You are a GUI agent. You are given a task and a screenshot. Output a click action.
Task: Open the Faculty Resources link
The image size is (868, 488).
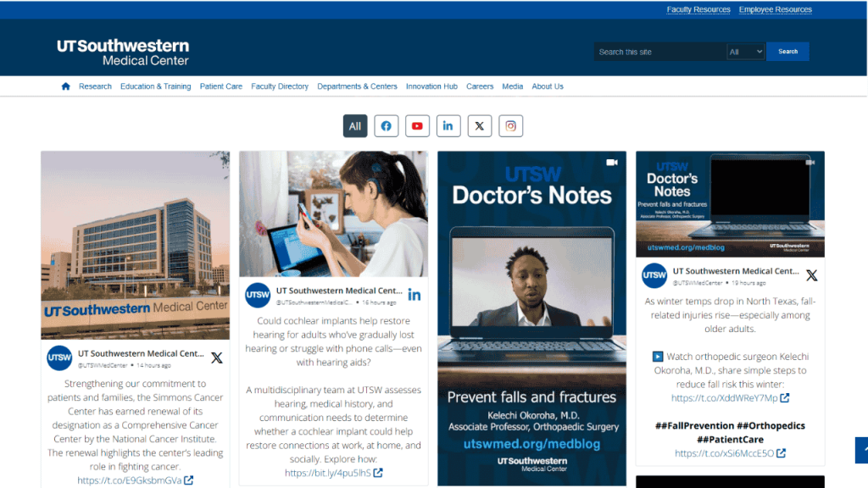tap(698, 10)
